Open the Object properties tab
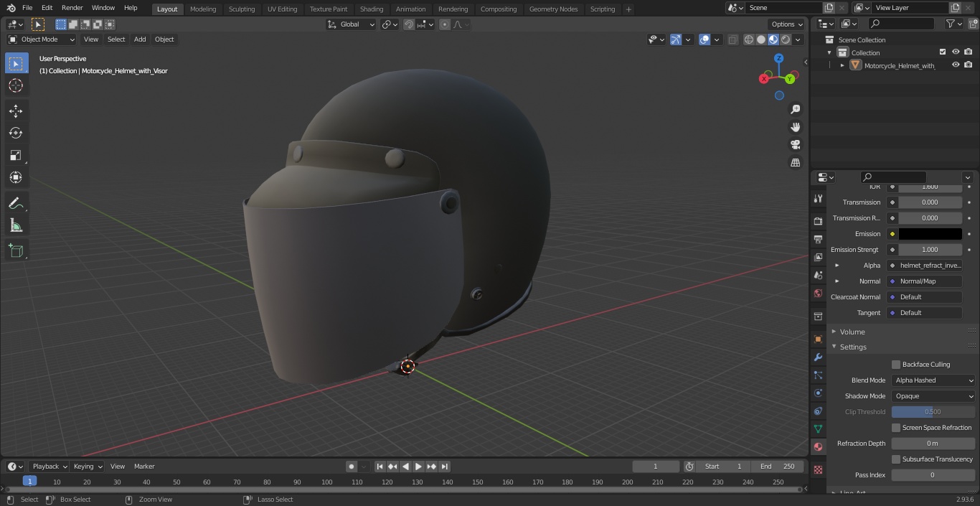 (x=818, y=339)
